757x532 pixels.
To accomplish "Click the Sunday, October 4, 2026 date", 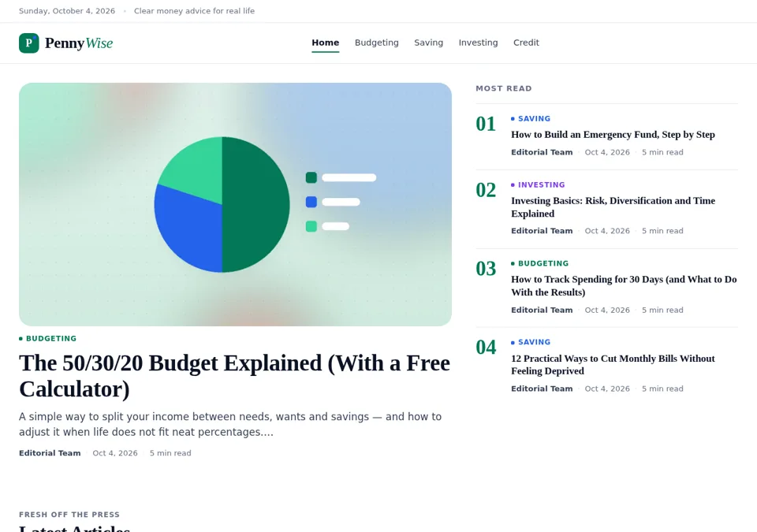I will pos(67,10).
